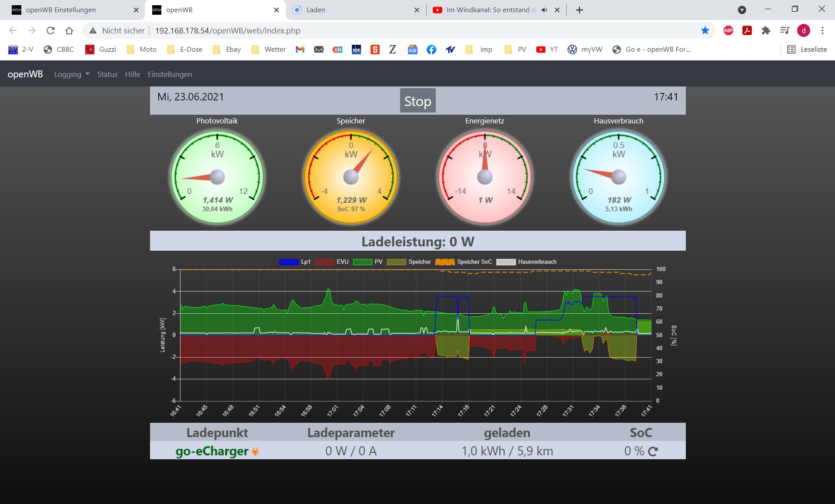Image resolution: width=835 pixels, height=504 pixels.
Task: Open the AdBlock Plus extension icon
Action: pyautogui.click(x=728, y=30)
